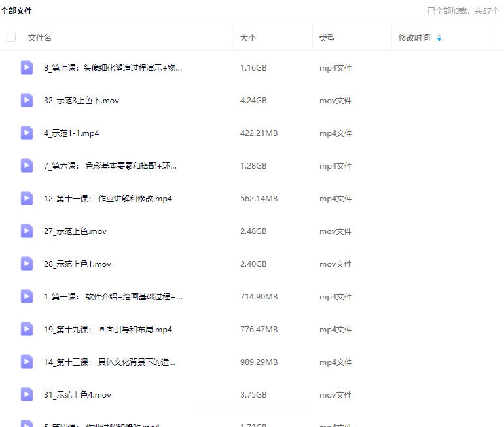Click the 全部文件 breadcrumb title

16,11
